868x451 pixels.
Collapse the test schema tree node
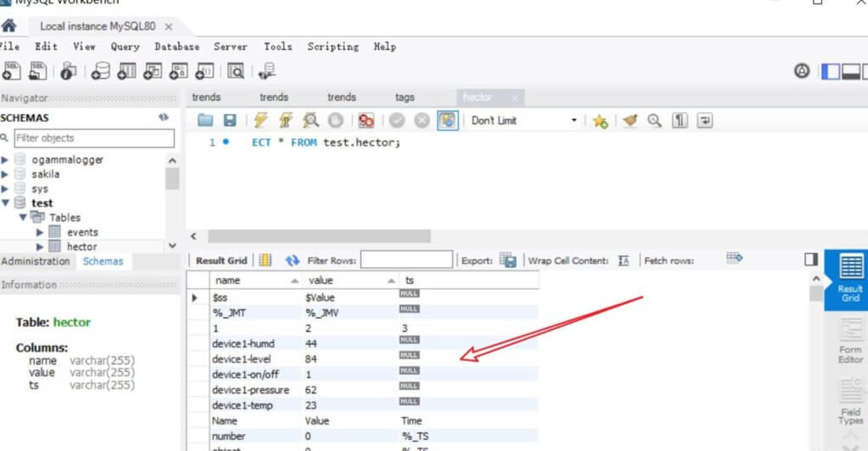6,203
